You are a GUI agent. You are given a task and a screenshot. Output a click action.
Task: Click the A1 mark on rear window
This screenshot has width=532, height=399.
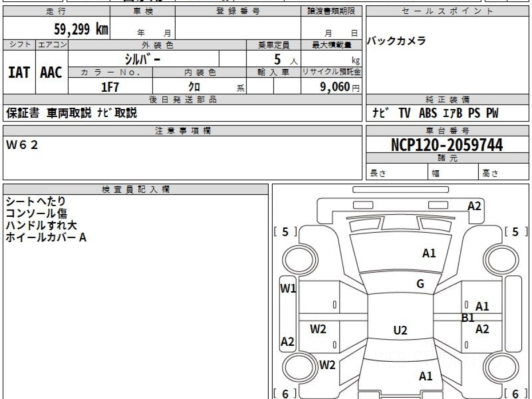click(426, 376)
